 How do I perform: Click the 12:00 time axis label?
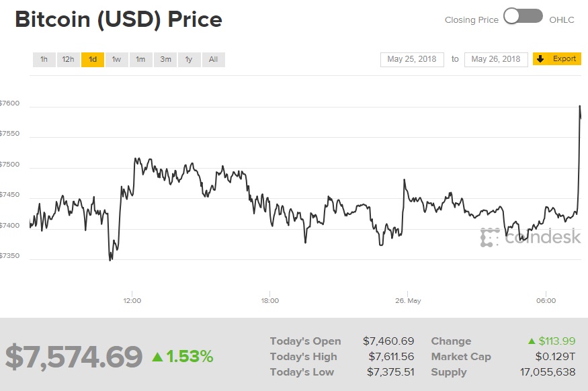[x=132, y=300]
